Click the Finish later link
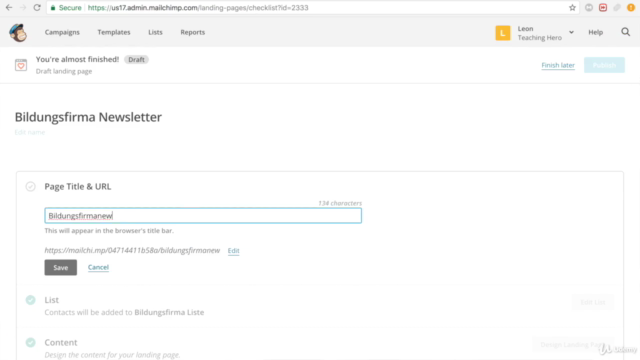640x360 pixels. tap(558, 65)
